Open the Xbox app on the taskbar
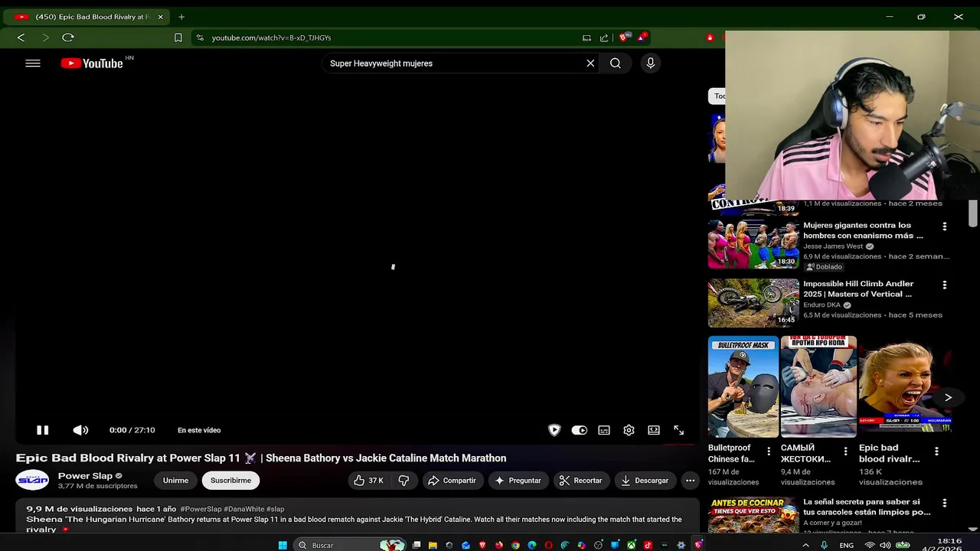Image resolution: width=980 pixels, height=551 pixels. 632,545
